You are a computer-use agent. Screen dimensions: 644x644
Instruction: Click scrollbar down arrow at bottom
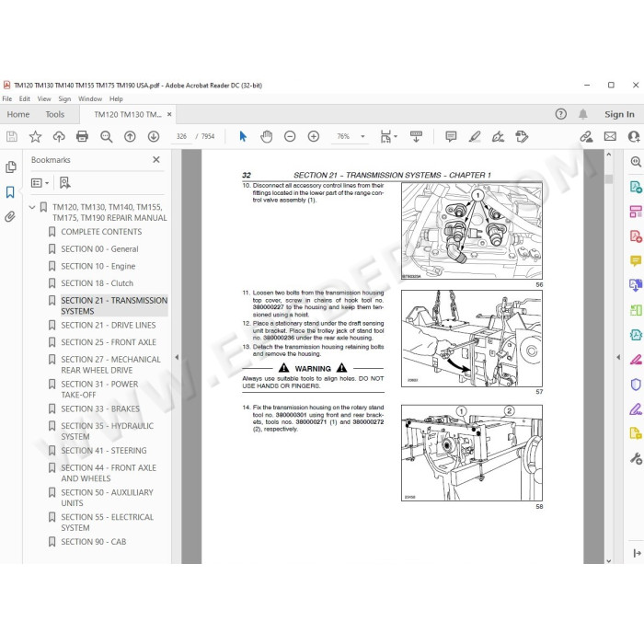coord(609,560)
